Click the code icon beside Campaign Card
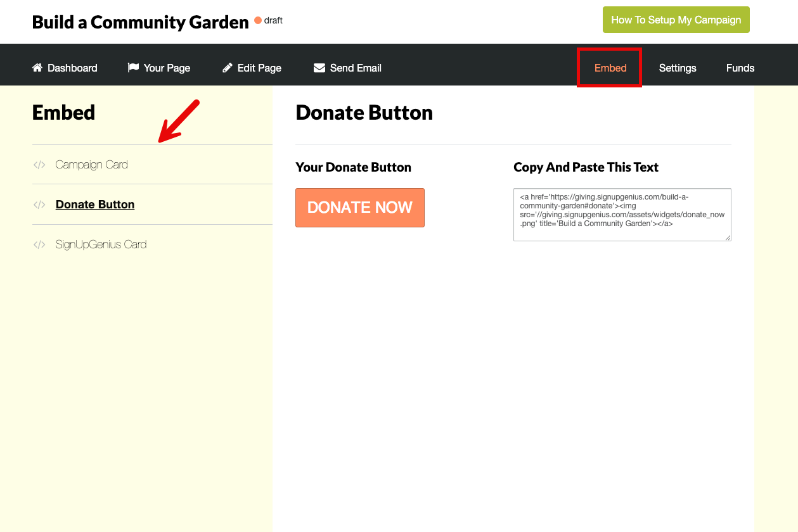798x532 pixels. click(x=39, y=165)
